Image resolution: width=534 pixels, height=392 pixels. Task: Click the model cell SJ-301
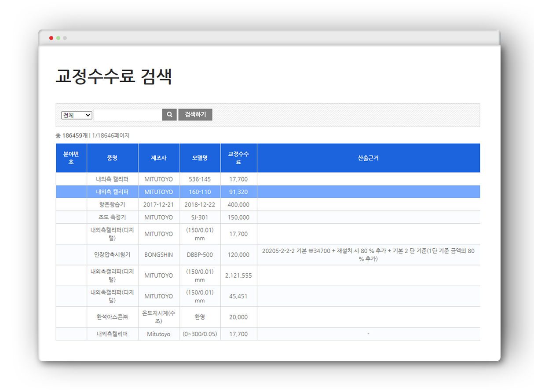coord(200,218)
